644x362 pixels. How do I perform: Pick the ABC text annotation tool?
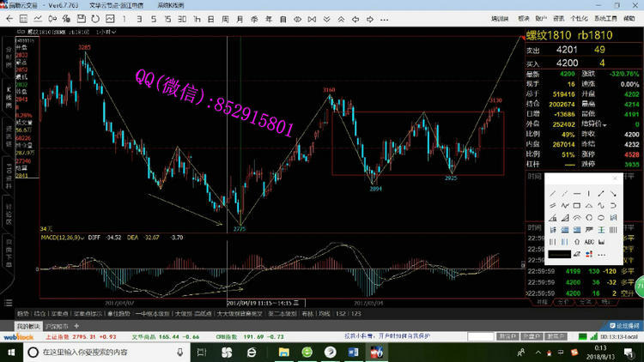coord(589,241)
